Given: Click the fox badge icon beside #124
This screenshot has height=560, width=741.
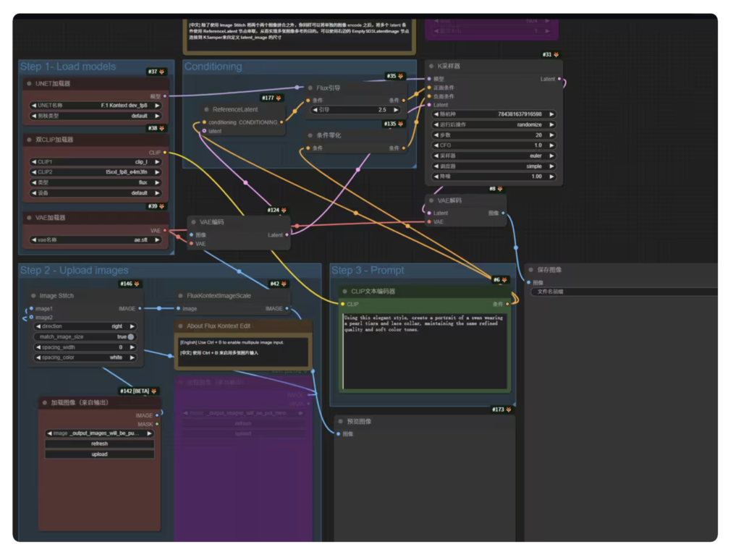Looking at the screenshot, I should (284, 210).
